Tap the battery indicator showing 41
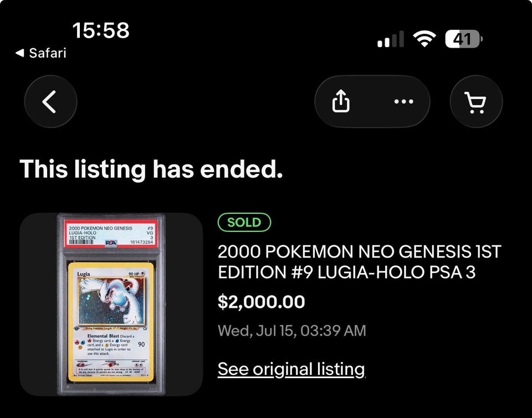 (463, 39)
